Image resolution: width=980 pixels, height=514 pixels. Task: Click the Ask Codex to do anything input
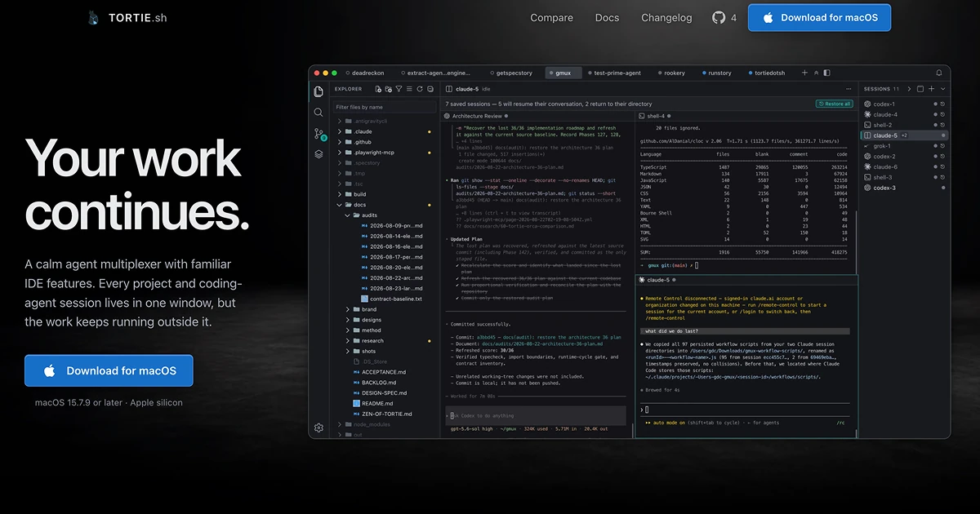click(x=535, y=415)
